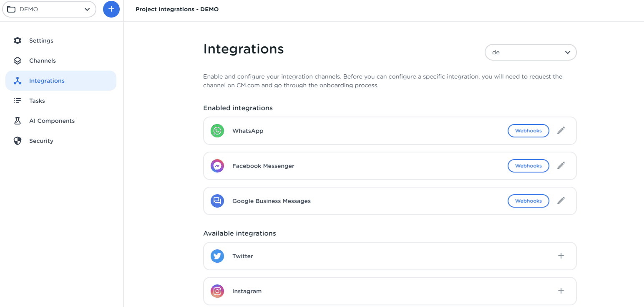Add the Twitter integration
Viewport: 644px width, 307px height.
click(561, 256)
